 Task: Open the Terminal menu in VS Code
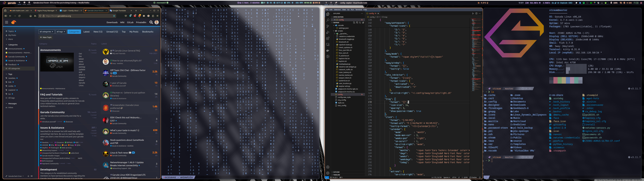click(359, 10)
